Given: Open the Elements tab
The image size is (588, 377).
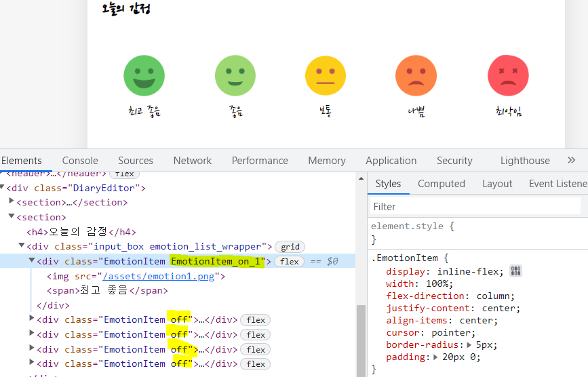Looking at the screenshot, I should click(x=22, y=161).
